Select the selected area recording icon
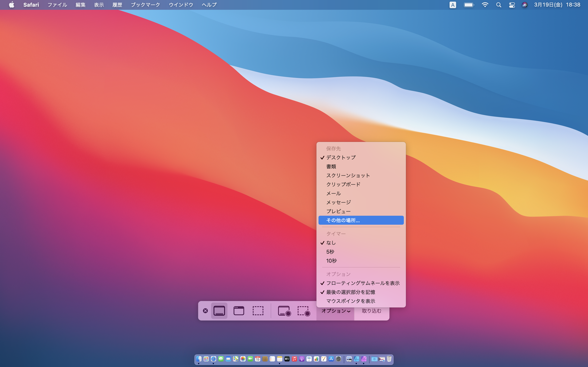The image size is (588, 367). coord(304,311)
